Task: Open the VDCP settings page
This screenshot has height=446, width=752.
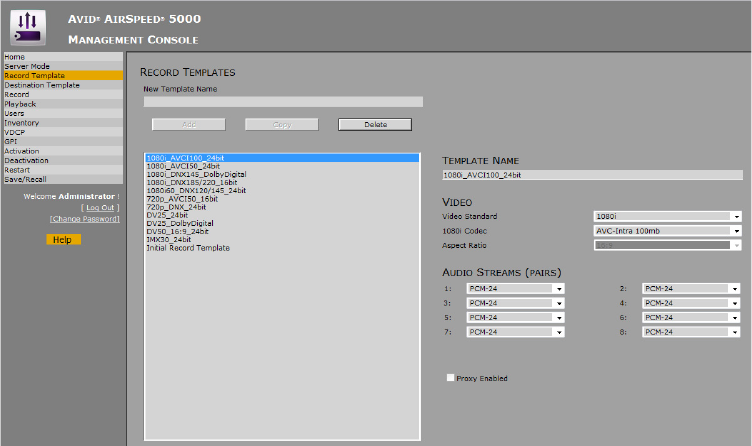Action: (63, 132)
